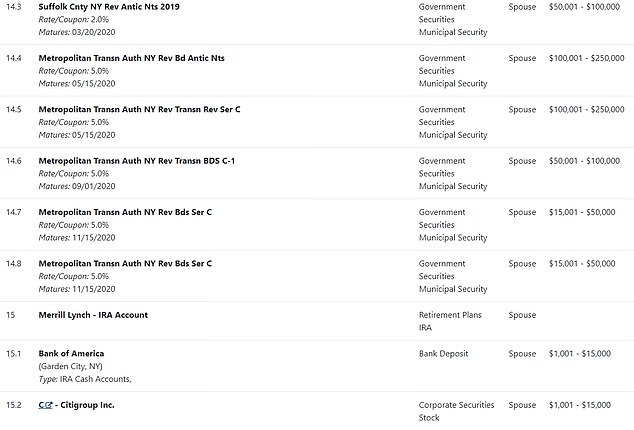Select Suffolk Cnty NY Rev Antic Nts 2019

tap(109, 6)
